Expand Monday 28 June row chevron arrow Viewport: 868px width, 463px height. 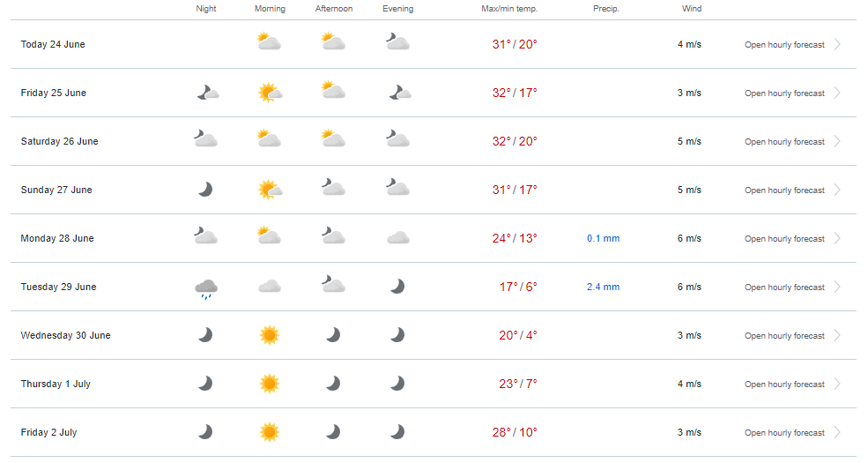837,238
